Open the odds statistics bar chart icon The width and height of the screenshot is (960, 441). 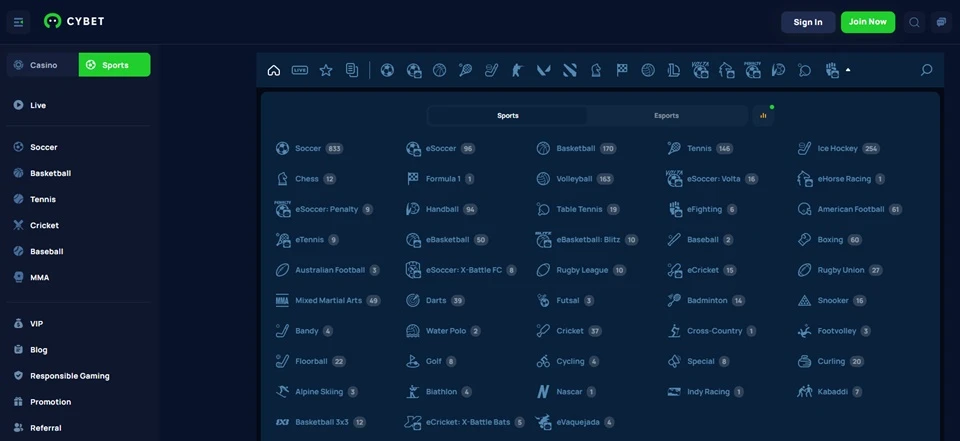point(763,116)
